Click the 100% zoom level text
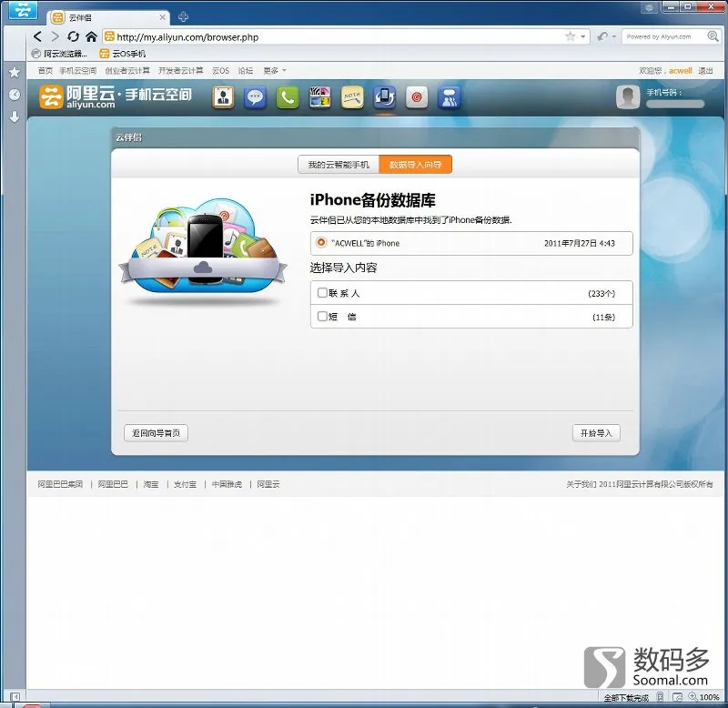This screenshot has width=728, height=708. pyautogui.click(x=709, y=697)
